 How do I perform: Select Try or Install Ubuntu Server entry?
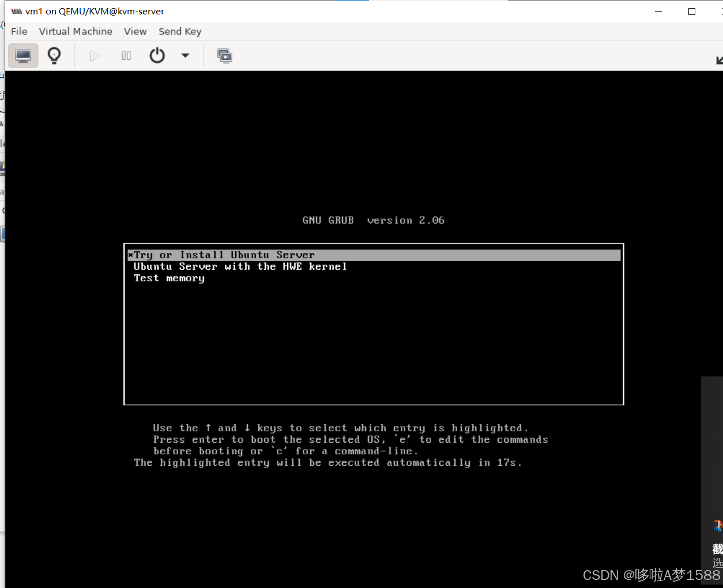(x=374, y=255)
